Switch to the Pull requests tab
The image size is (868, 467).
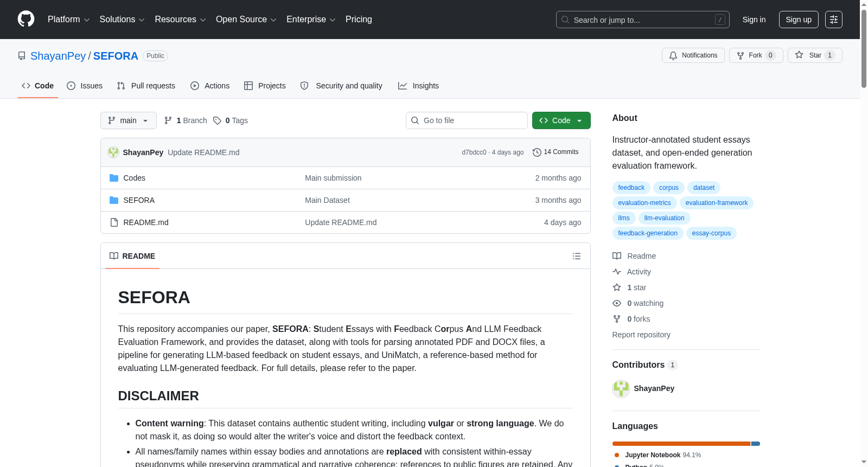point(146,86)
